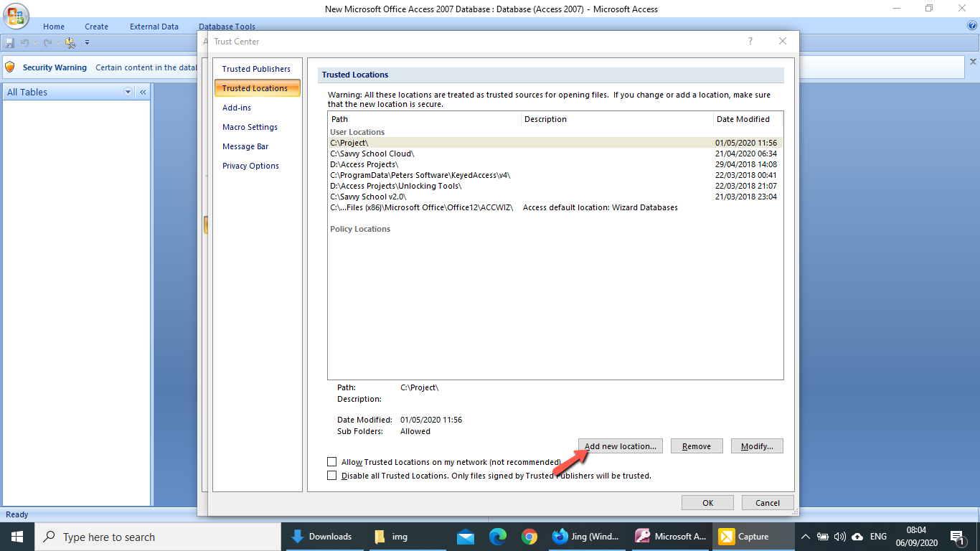This screenshot has width=980, height=551.
Task: Click the Add new location button
Action: (x=620, y=446)
